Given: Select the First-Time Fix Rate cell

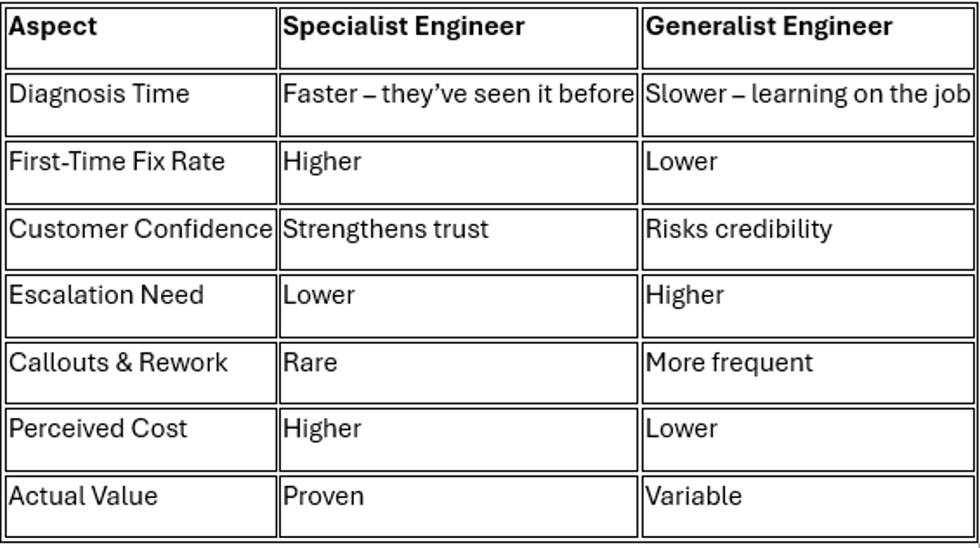Looking at the screenshot, I should point(141,172).
